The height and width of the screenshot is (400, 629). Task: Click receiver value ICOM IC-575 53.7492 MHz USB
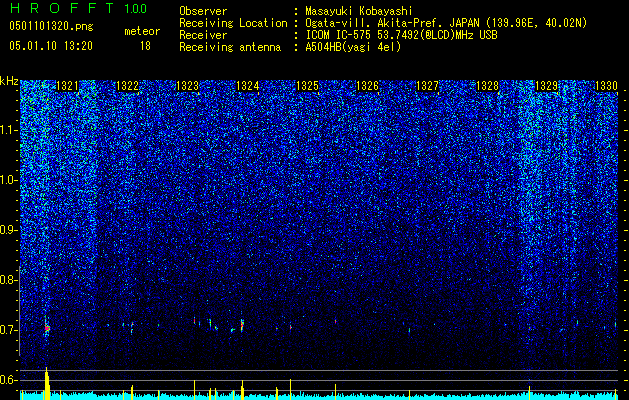coord(401,35)
